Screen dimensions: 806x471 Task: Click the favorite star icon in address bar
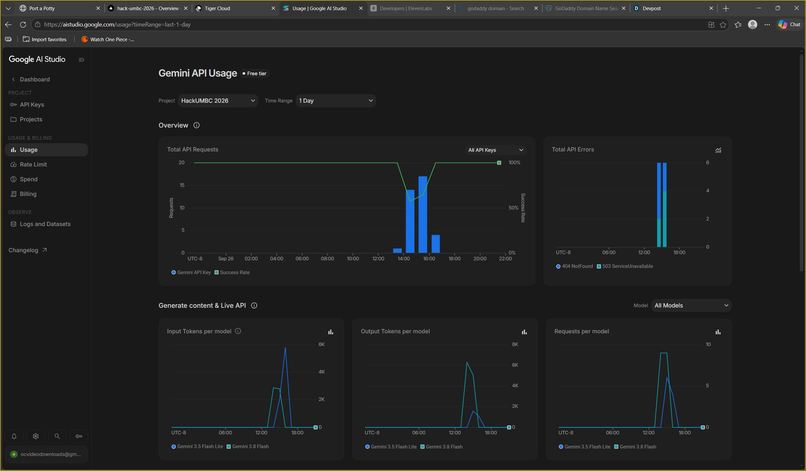point(723,24)
